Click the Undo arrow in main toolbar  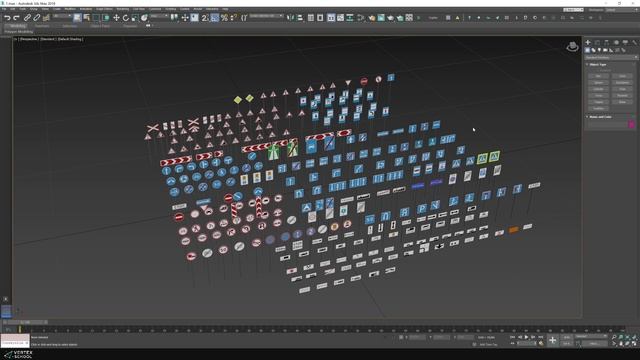7,18
